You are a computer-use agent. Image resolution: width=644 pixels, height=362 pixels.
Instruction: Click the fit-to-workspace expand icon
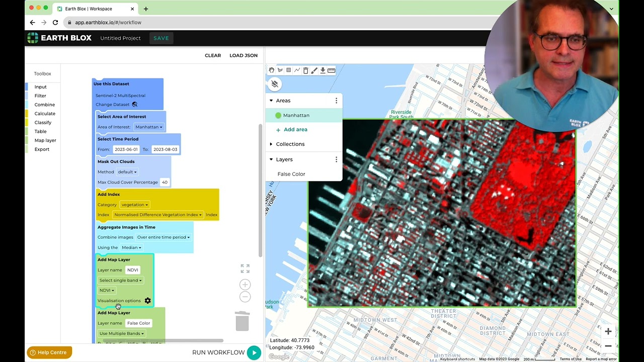245,268
